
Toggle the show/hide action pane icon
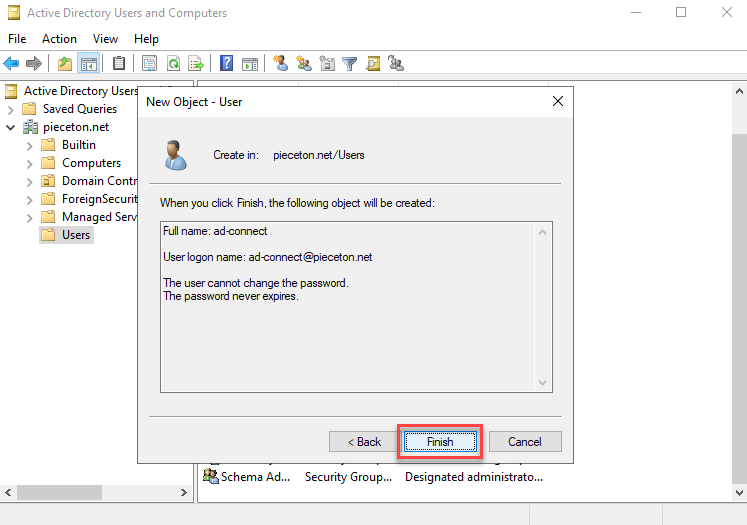click(x=250, y=63)
